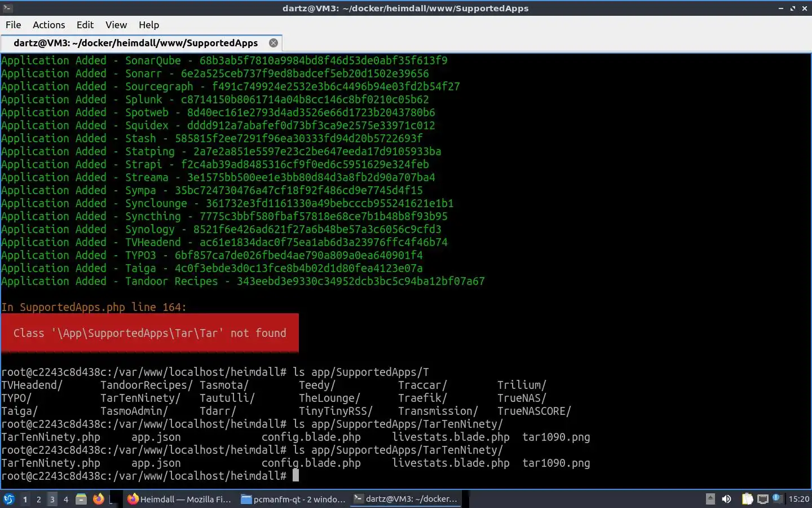The image size is (812, 508).
Task: Open the Help menu
Action: 149,25
